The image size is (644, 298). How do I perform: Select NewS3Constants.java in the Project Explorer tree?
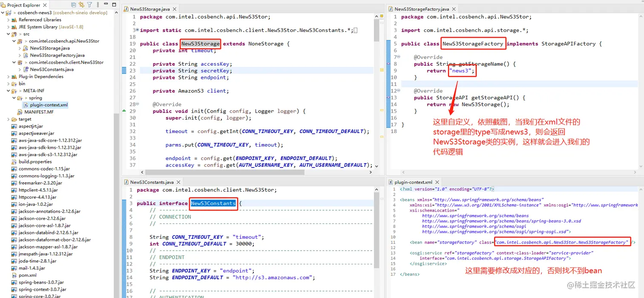[x=52, y=69]
